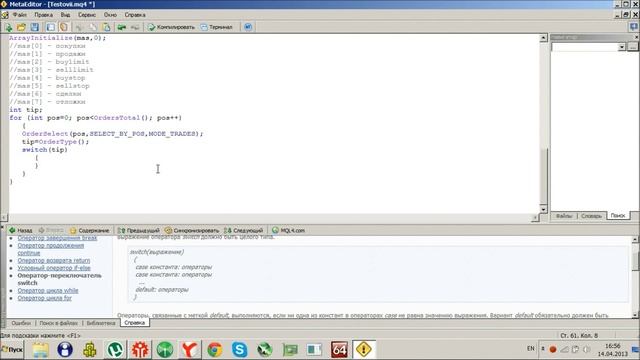Click the Синхронизировать help button
640x360 pixels.
pos(192,230)
